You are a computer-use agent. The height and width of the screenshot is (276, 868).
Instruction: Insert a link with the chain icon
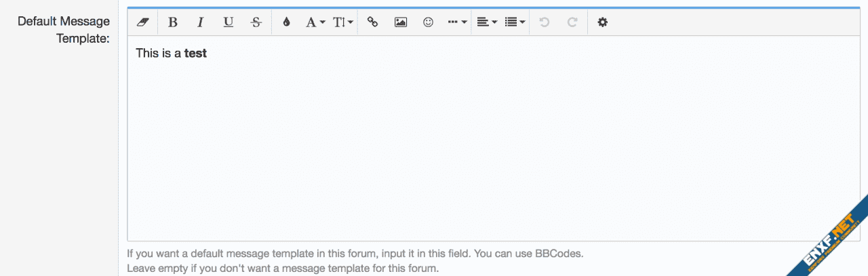(x=372, y=22)
